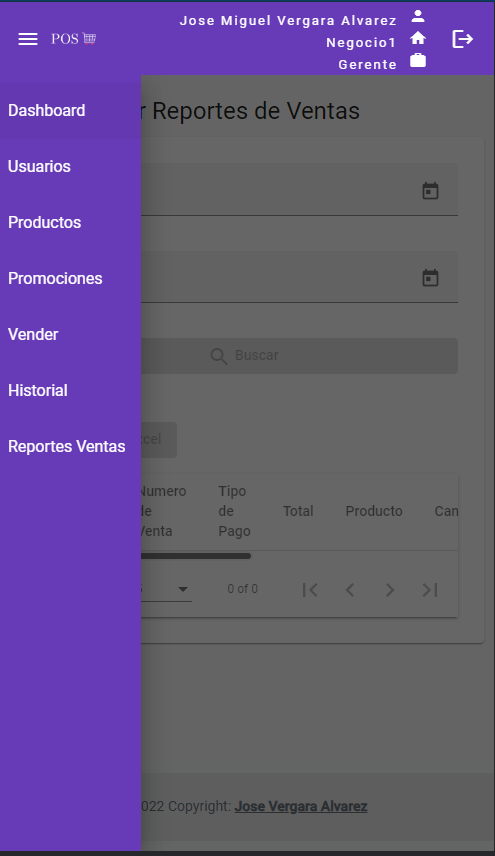Open Jose Vergara Alvarez footer link
The image size is (495, 856).
click(301, 806)
